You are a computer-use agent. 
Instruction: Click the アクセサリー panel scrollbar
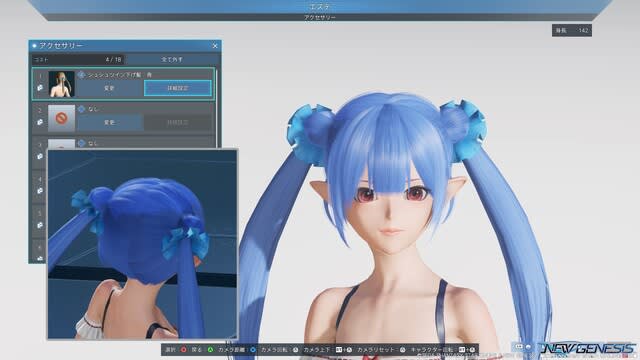click(x=216, y=108)
